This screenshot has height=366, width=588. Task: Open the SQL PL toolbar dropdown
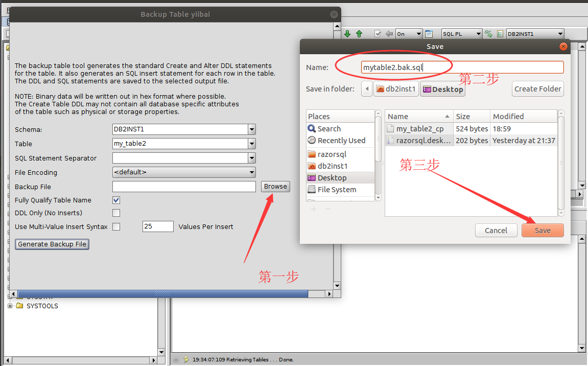coord(478,34)
